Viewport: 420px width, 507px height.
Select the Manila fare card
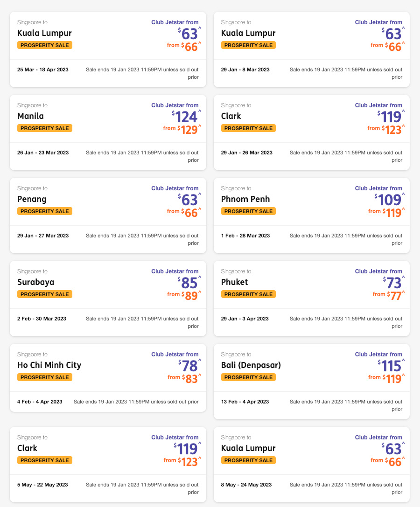point(107,131)
